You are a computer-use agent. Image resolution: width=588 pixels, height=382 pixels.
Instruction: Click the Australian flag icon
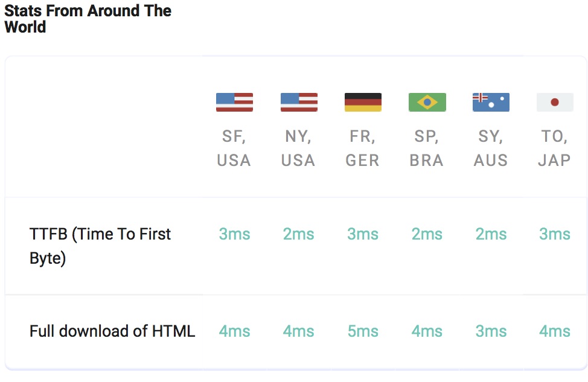pos(491,102)
